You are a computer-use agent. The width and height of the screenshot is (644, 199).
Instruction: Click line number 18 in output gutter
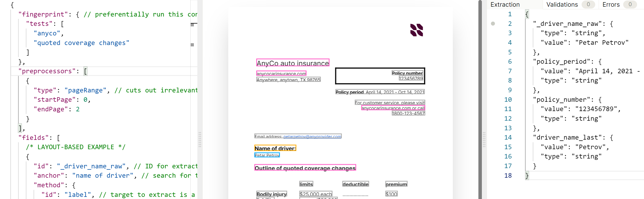point(508,176)
